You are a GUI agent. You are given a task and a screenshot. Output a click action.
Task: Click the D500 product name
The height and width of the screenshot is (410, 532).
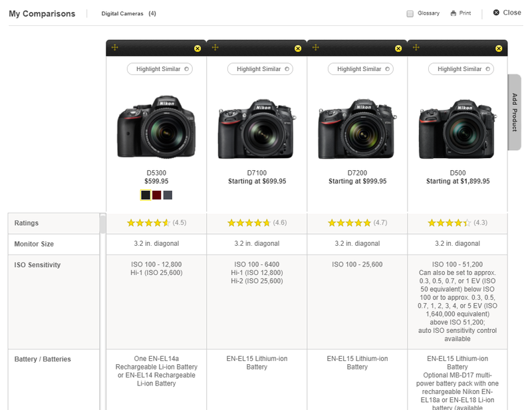458,173
